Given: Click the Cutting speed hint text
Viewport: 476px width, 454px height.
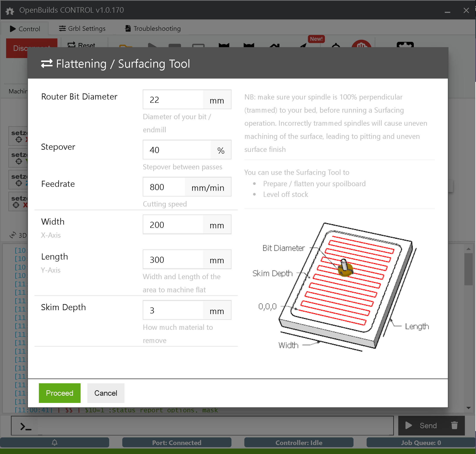Looking at the screenshot, I should 165,204.
